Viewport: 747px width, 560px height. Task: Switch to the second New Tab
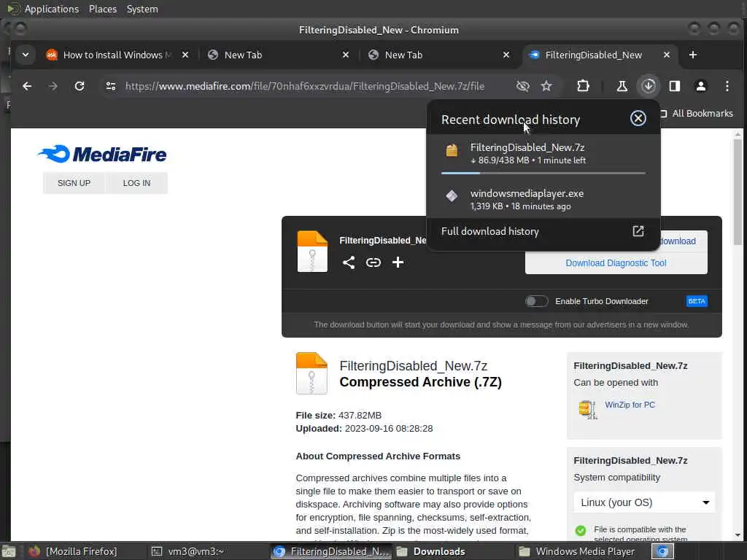click(x=438, y=55)
